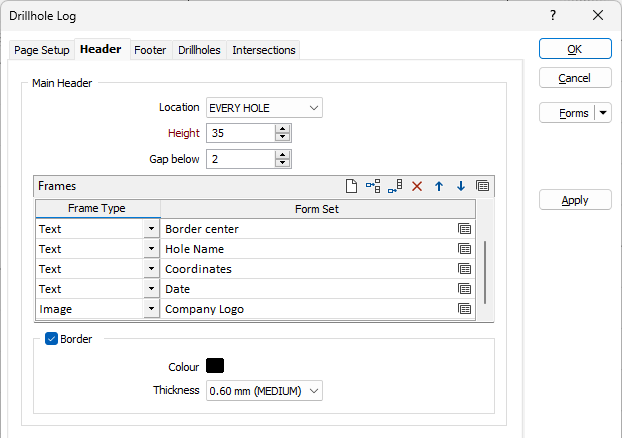Add a new frame row icon

351,186
